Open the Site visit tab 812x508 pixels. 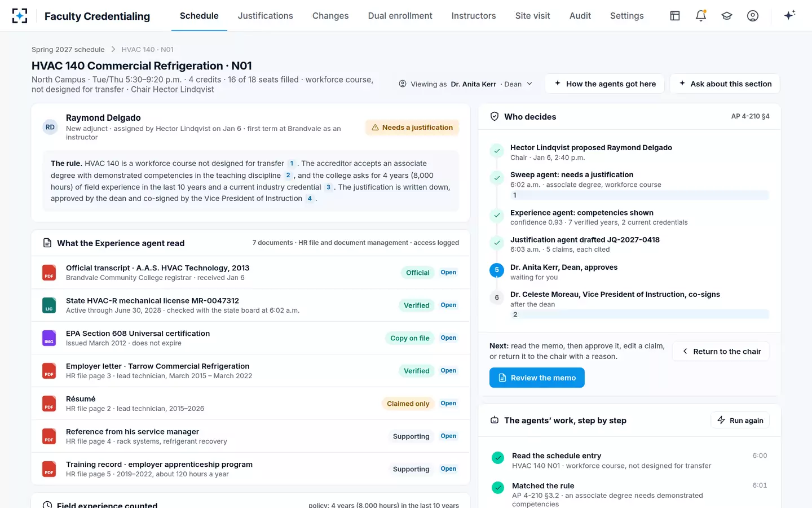point(533,16)
